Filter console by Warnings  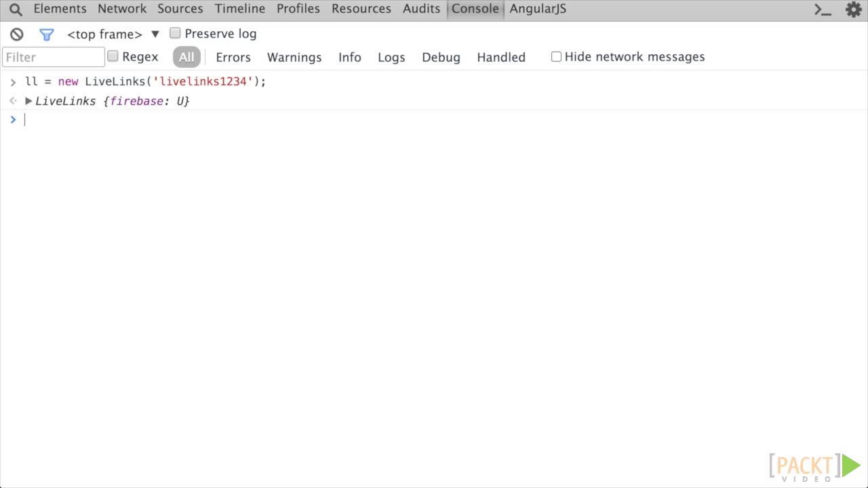click(294, 58)
